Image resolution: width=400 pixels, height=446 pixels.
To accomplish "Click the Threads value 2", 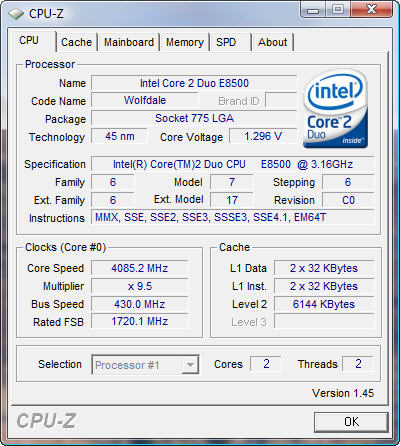I will [358, 364].
